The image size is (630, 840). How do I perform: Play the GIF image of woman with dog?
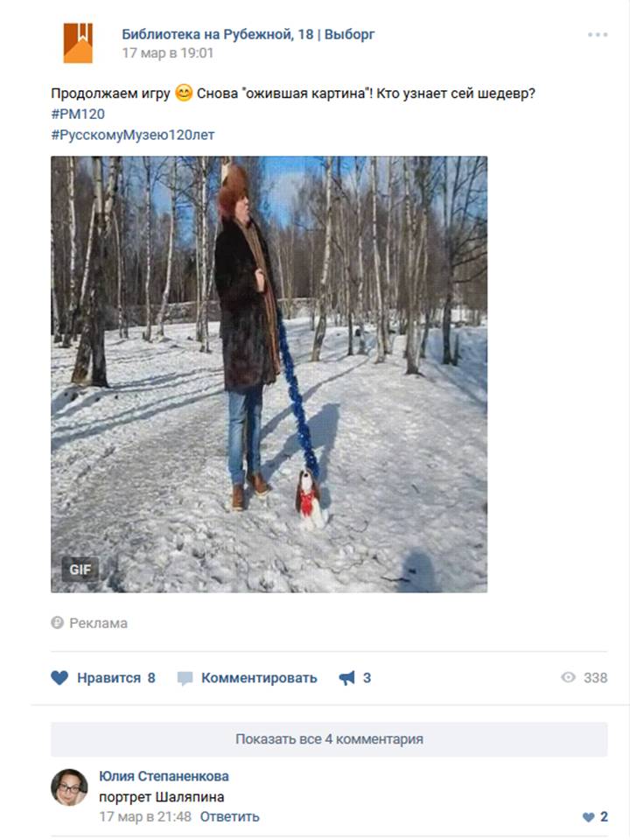(x=269, y=374)
